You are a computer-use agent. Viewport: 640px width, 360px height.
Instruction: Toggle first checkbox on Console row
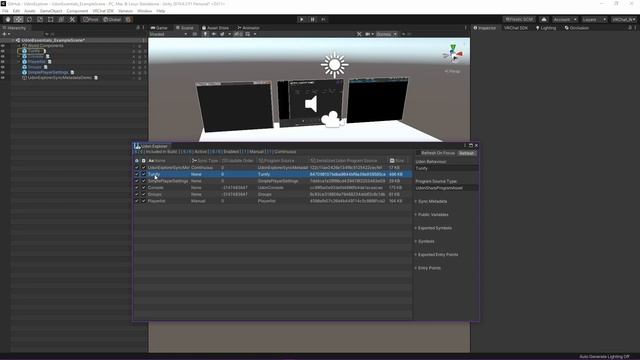[x=137, y=188]
